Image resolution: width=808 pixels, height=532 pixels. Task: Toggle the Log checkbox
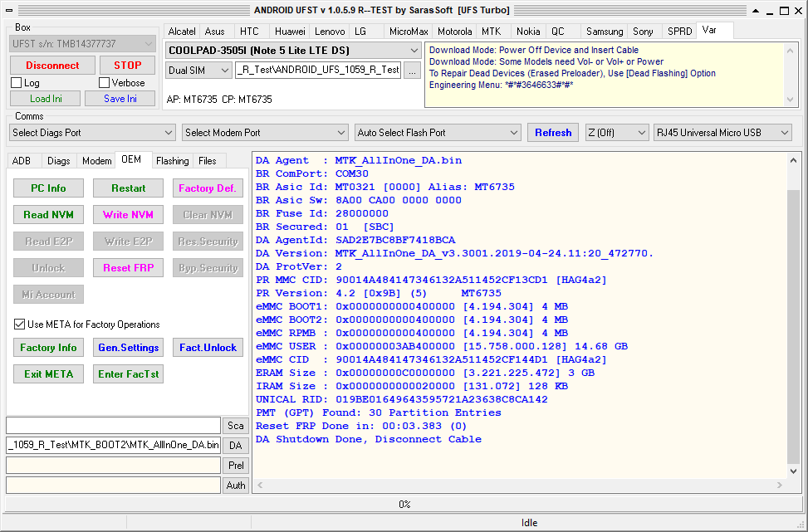click(16, 83)
